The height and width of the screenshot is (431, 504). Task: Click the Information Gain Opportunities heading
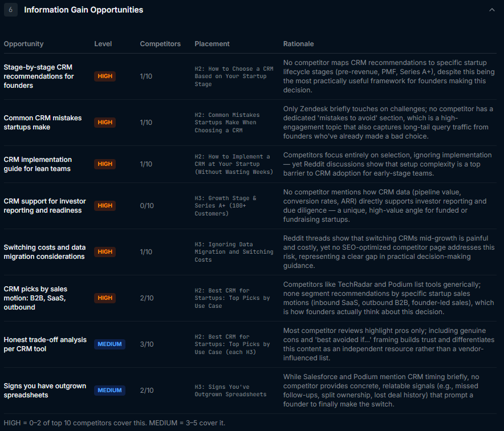point(84,10)
